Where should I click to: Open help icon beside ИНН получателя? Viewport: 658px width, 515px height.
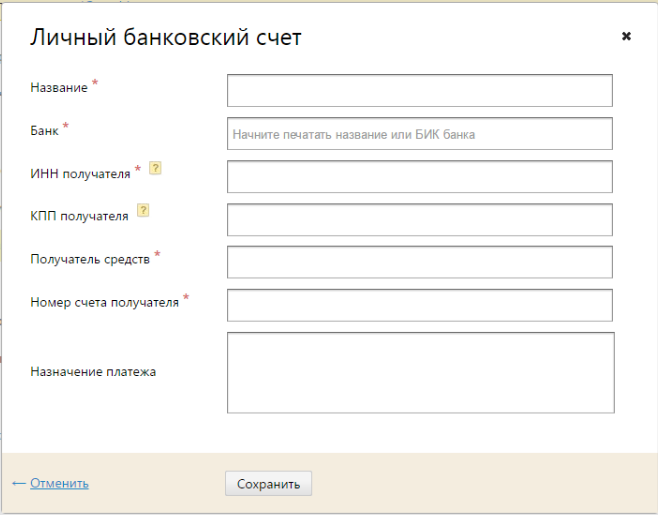155,169
